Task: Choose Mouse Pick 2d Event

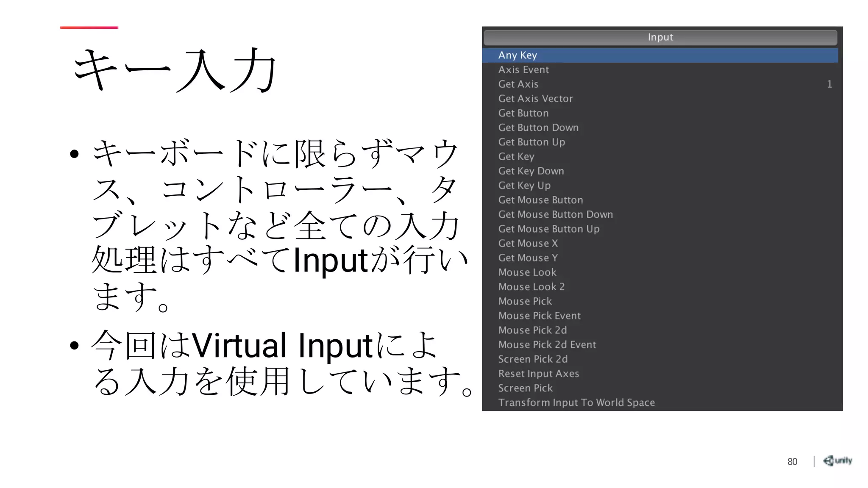Action: 547,345
